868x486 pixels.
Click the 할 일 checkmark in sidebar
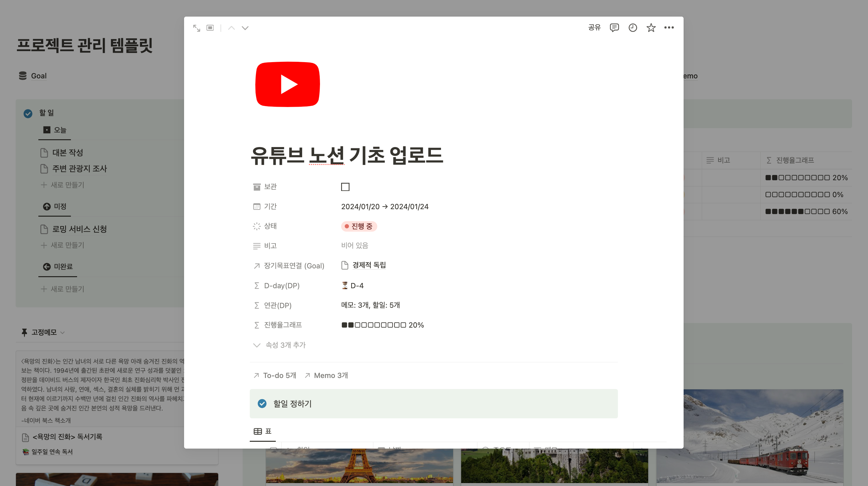28,113
